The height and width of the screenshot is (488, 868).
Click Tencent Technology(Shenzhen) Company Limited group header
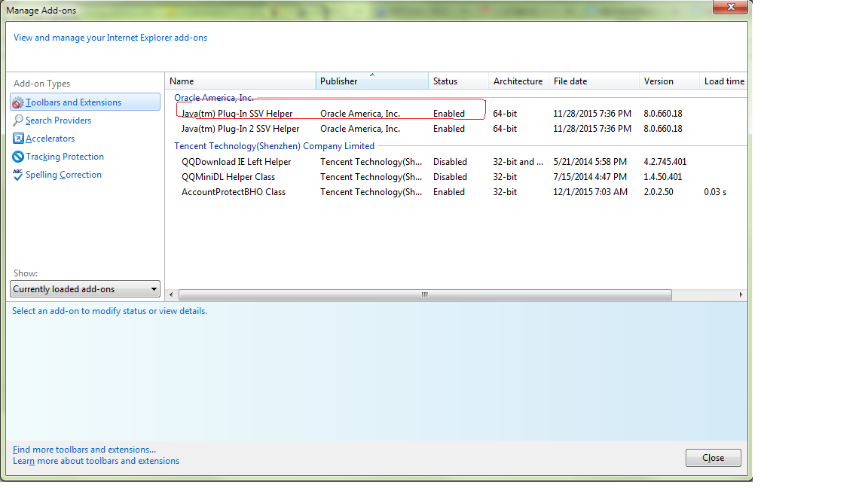click(x=274, y=146)
